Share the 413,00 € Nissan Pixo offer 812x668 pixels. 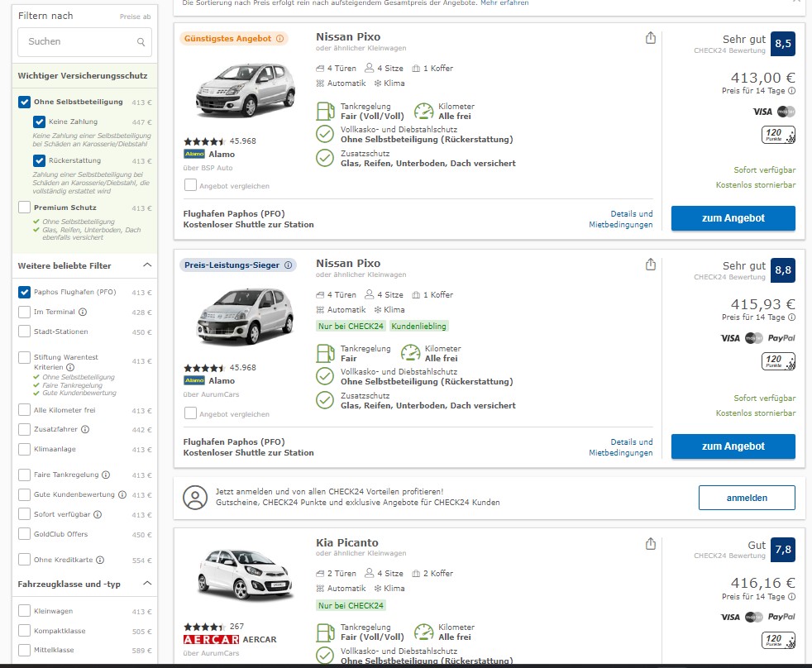651,38
